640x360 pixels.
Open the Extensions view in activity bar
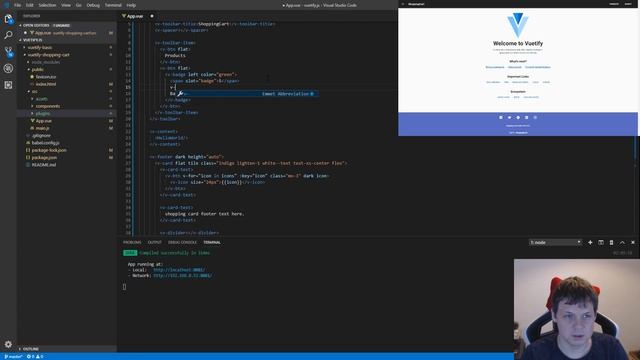[x=8, y=85]
